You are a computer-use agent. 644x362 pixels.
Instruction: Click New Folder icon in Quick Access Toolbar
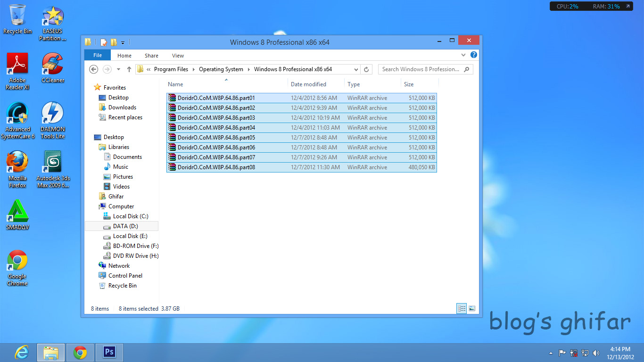[114, 42]
